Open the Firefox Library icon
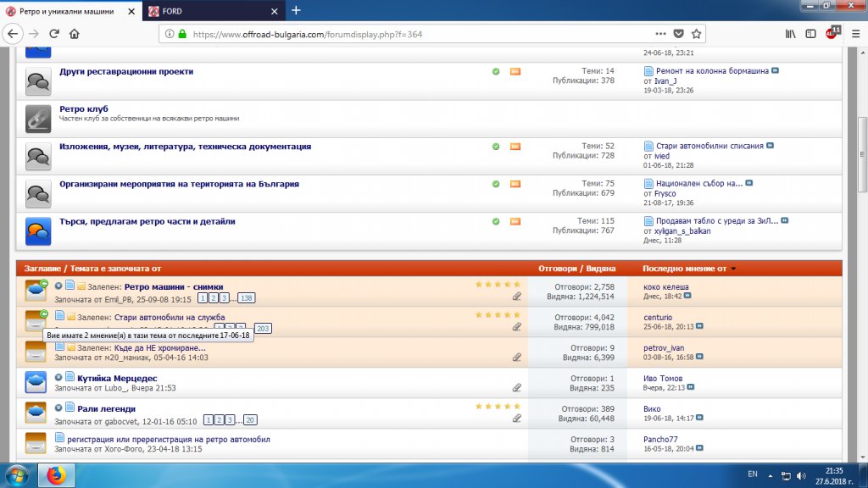Image resolution: width=868 pixels, height=488 pixels. coord(790,34)
